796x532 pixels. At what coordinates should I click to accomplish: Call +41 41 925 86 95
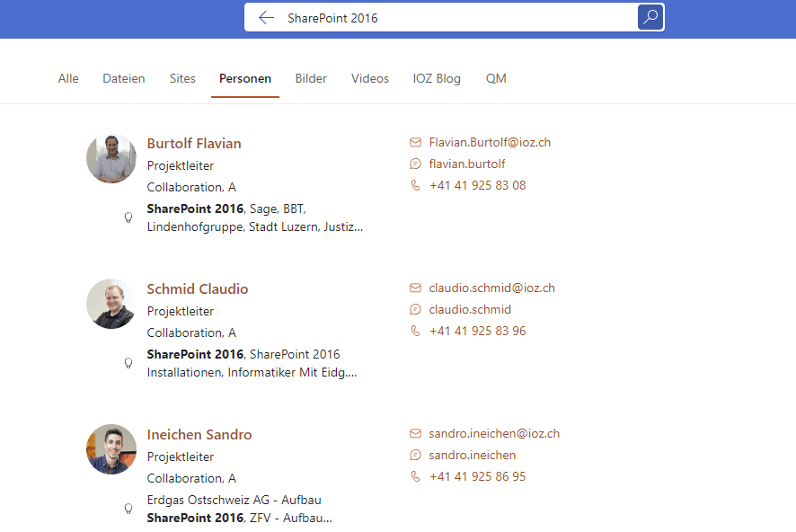(478, 476)
